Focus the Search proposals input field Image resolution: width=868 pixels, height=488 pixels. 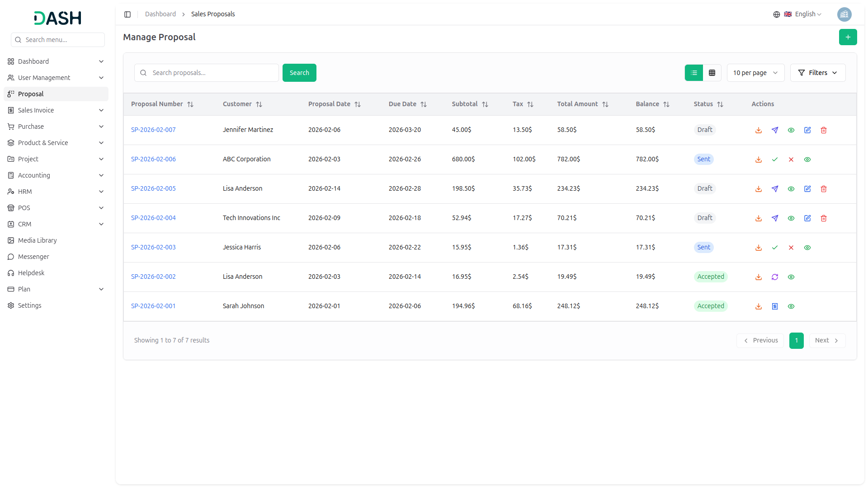pos(212,73)
